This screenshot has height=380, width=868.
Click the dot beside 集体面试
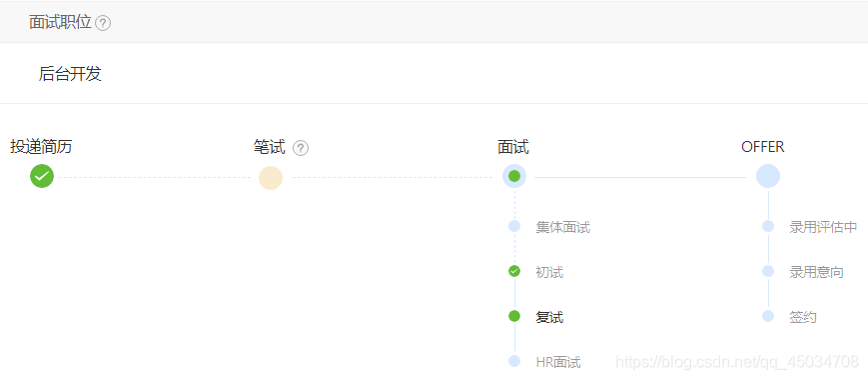[514, 226]
